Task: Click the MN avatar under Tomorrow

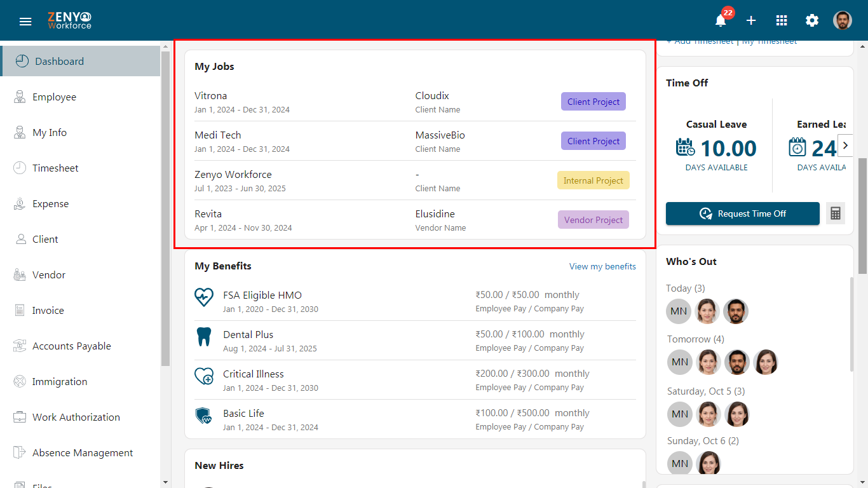Action: (x=680, y=362)
